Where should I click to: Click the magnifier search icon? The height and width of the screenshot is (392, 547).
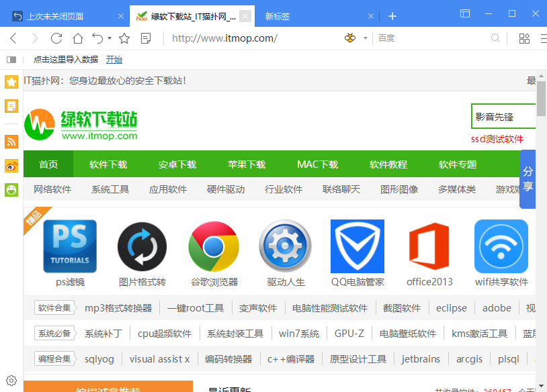(x=495, y=38)
